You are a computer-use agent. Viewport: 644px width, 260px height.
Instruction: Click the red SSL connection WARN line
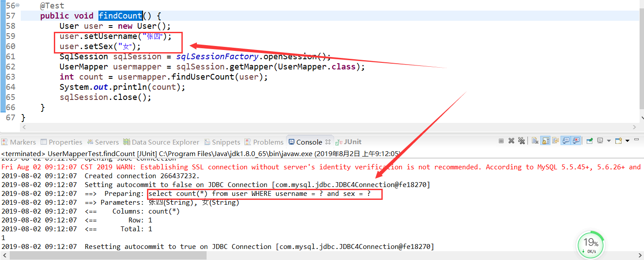tap(321, 167)
